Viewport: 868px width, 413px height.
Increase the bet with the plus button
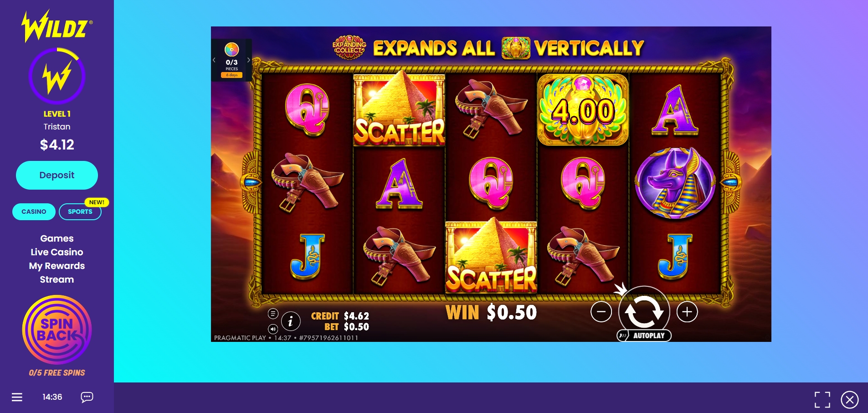[687, 312]
